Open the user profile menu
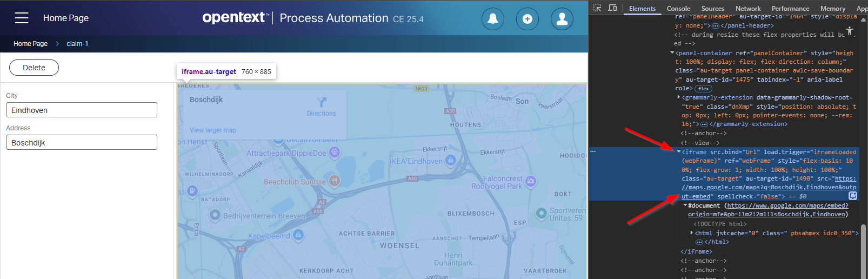 pyautogui.click(x=562, y=19)
